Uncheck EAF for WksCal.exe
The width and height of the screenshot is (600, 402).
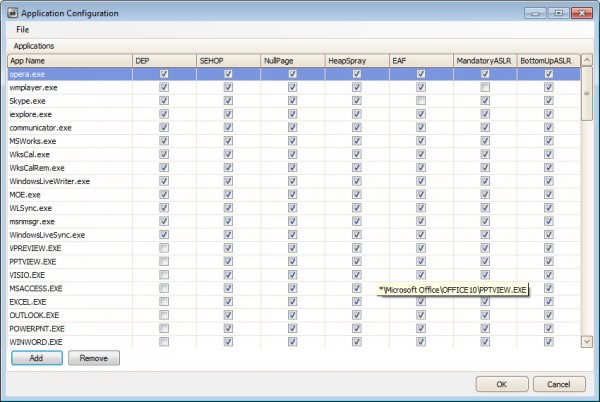[x=421, y=154]
